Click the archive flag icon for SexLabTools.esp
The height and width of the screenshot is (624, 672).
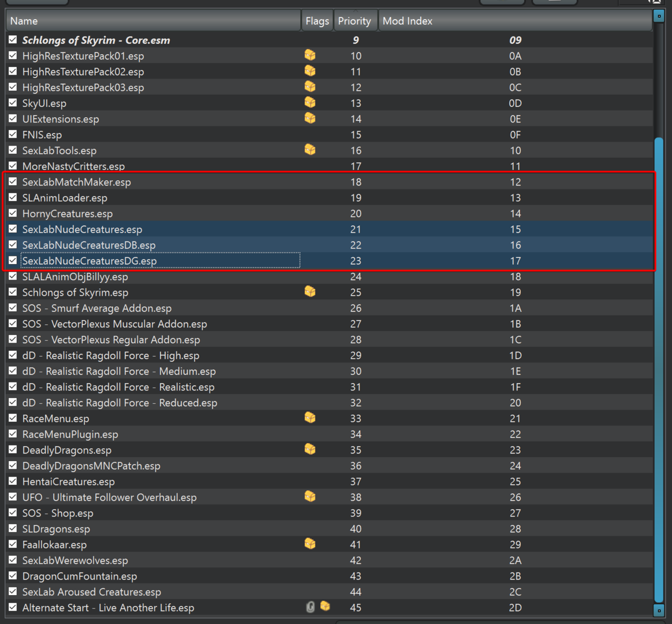[310, 150]
